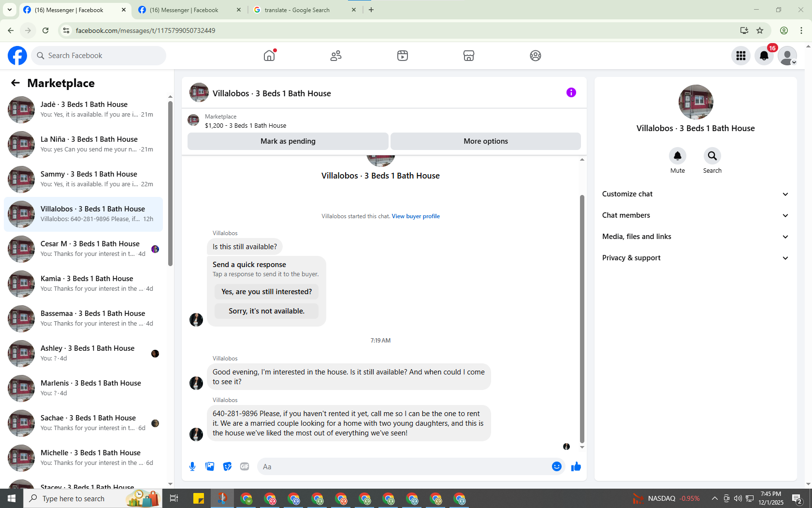Open the Facebook logo home link
Image resolution: width=812 pixels, height=508 pixels.
click(17, 56)
